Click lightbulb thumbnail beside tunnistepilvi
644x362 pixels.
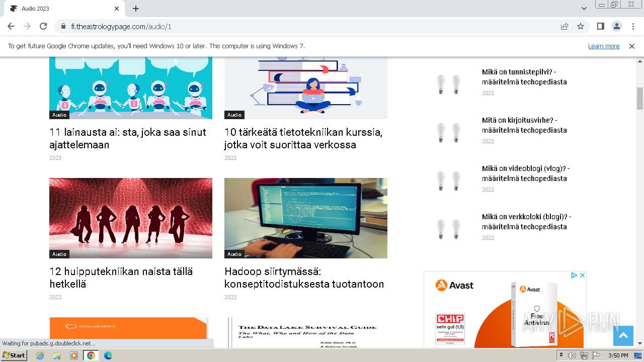449,84
